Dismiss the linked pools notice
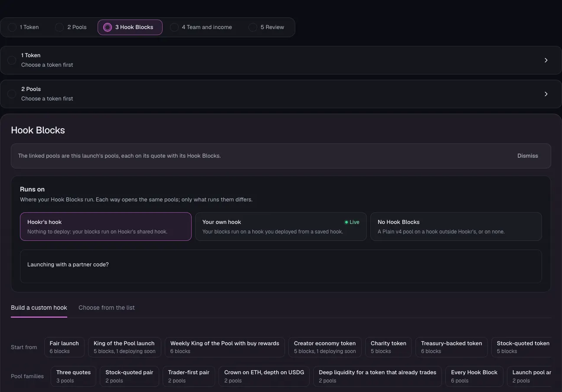This screenshot has height=392, width=562. click(x=528, y=156)
